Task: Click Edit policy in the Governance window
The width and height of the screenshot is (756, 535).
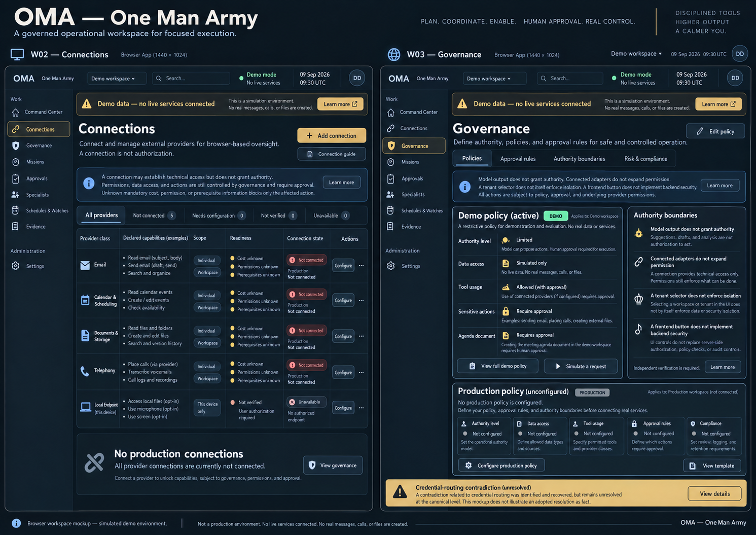Action: pos(715,131)
